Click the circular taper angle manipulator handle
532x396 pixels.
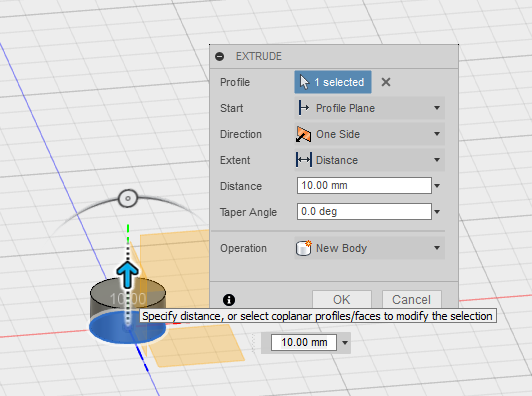coord(128,198)
